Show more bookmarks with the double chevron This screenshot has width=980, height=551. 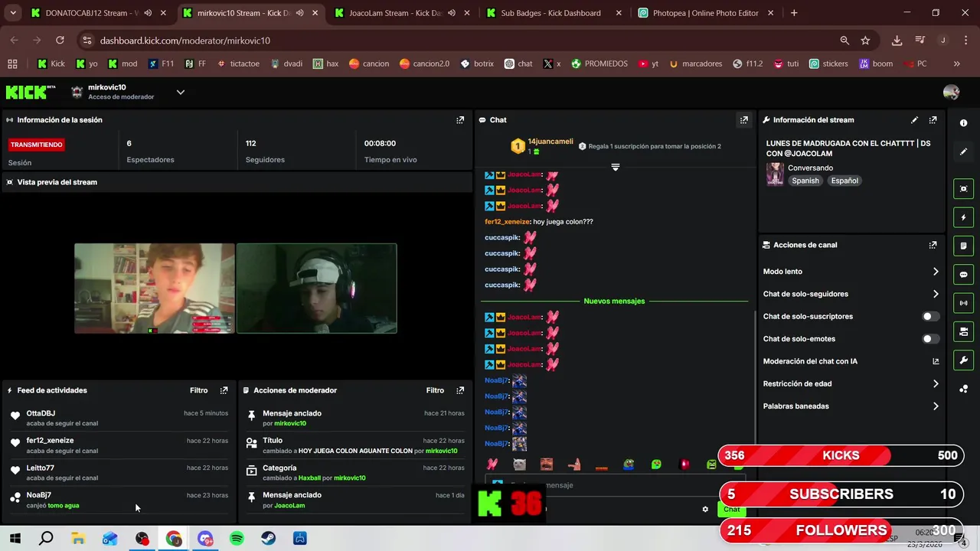pyautogui.click(x=956, y=64)
